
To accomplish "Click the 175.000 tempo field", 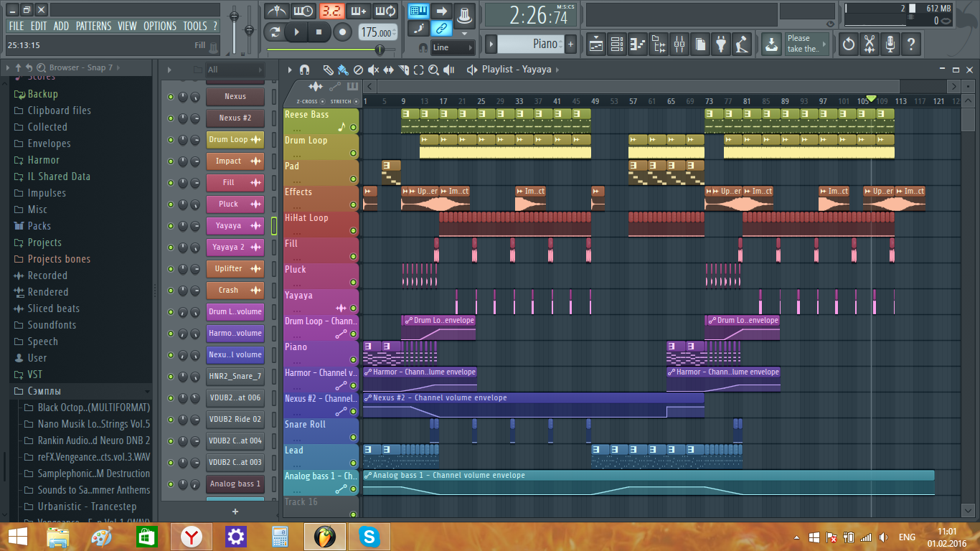I will [x=377, y=33].
